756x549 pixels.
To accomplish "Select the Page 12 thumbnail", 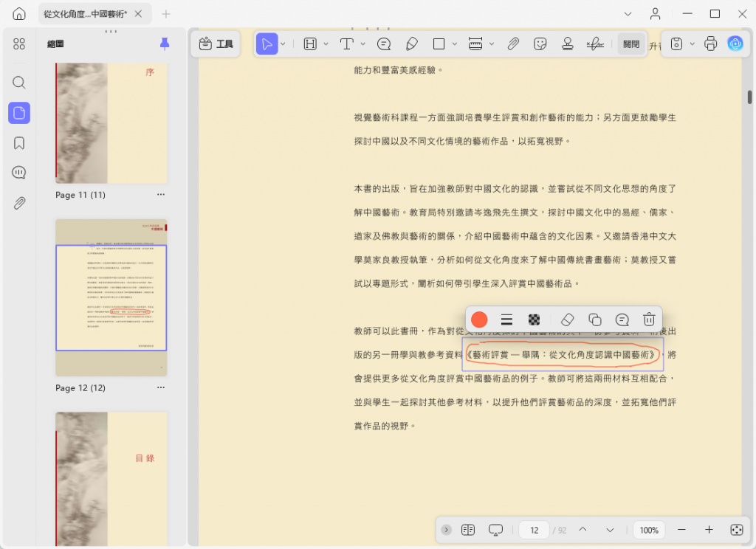I will pyautogui.click(x=111, y=297).
